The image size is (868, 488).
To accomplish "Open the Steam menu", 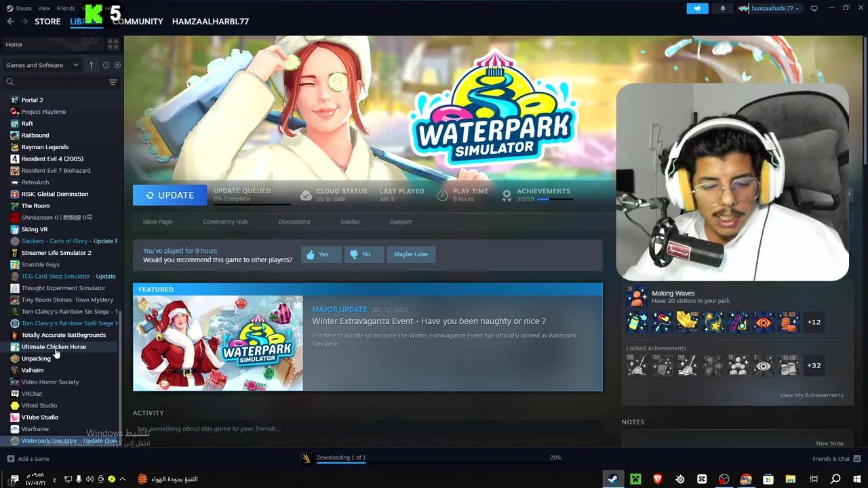I will tap(19, 8).
